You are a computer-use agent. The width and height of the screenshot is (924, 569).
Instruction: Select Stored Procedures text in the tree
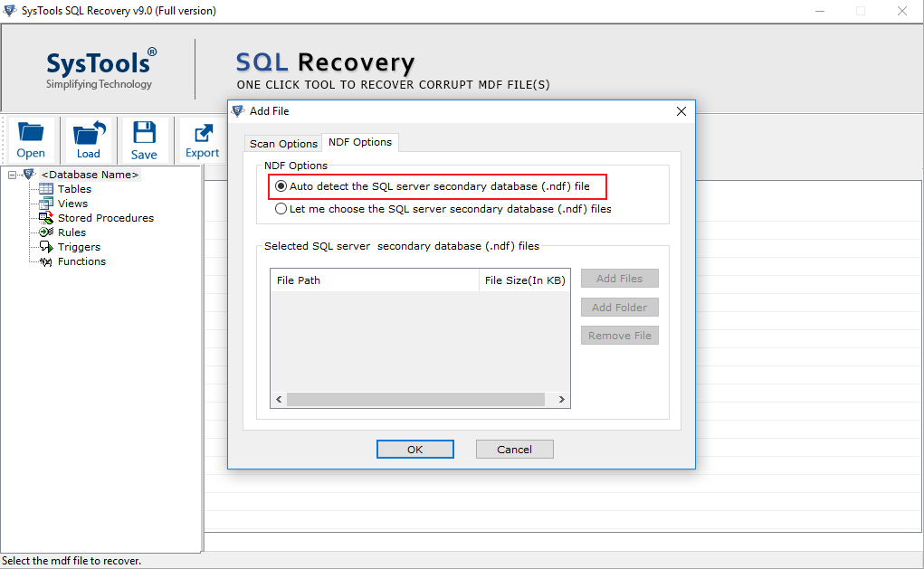click(106, 218)
